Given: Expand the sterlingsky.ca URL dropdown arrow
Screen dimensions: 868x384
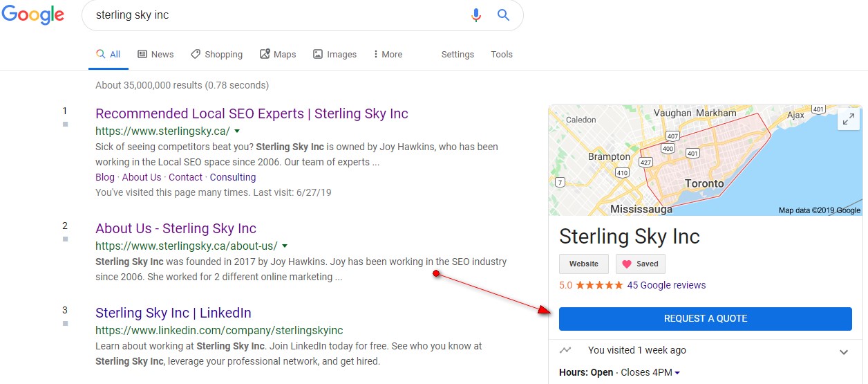Looking at the screenshot, I should coord(237,131).
